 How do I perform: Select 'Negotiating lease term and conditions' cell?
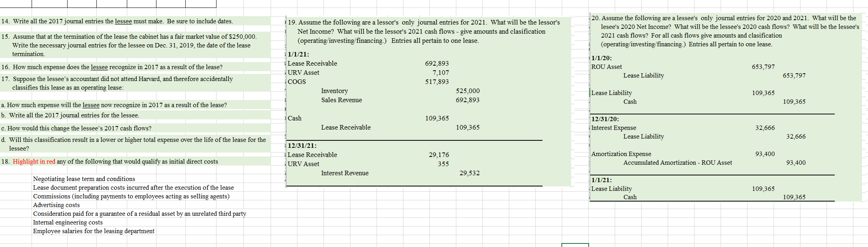point(84,179)
